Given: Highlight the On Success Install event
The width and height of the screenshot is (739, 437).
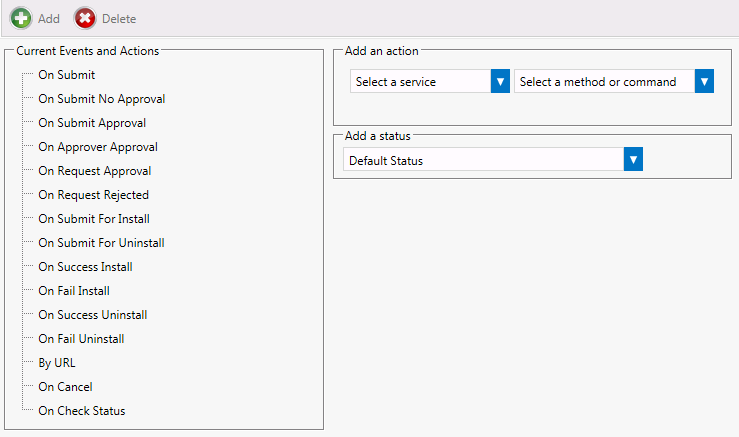Looking at the screenshot, I should point(85,267).
